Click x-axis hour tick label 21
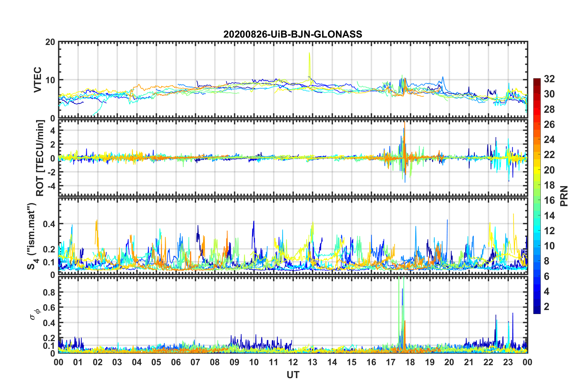This screenshot has height=392, width=586. [469, 362]
